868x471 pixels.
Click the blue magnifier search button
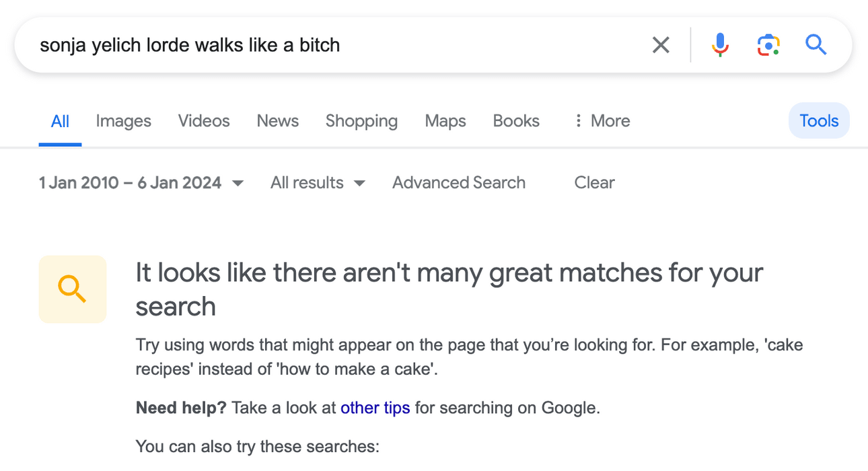click(x=816, y=45)
